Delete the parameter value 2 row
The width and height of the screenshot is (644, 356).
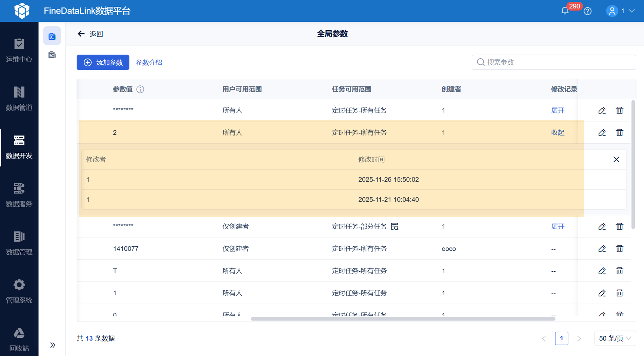tap(620, 132)
